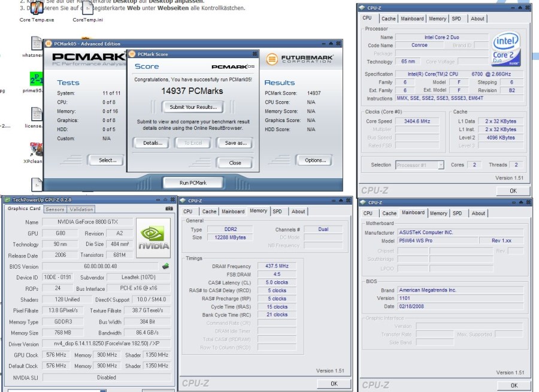Close the PCMark Score dialog via Close button
This screenshot has height=392, width=539.
[x=235, y=163]
